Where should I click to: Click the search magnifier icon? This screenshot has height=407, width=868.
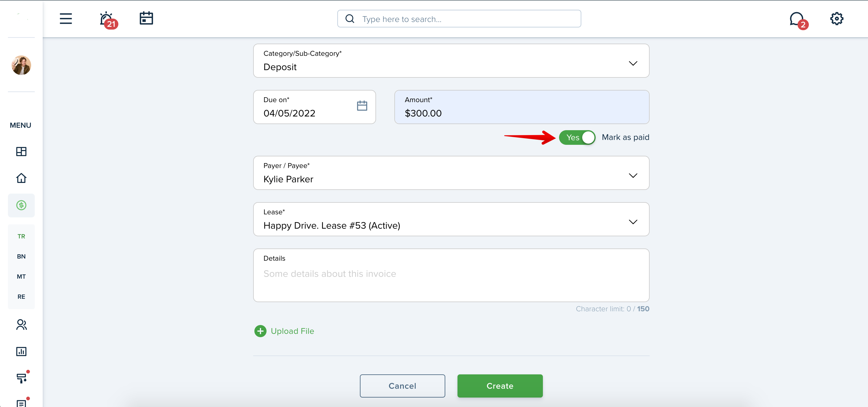pos(350,19)
